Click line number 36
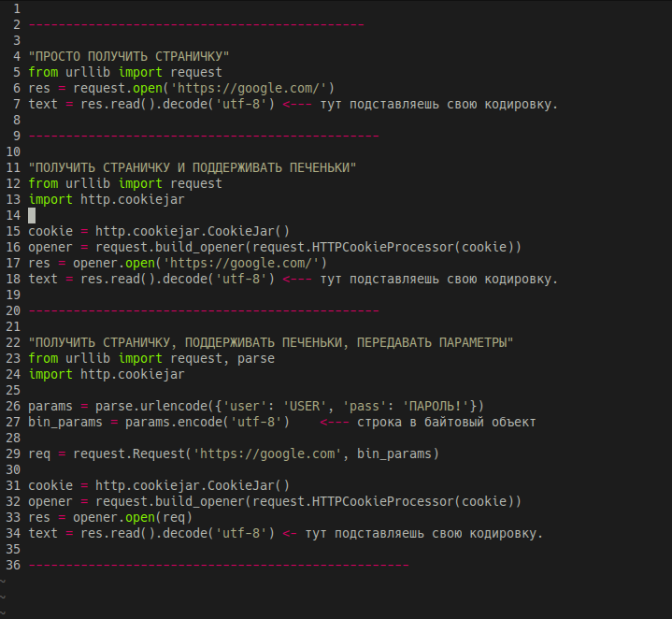 pos(13,565)
